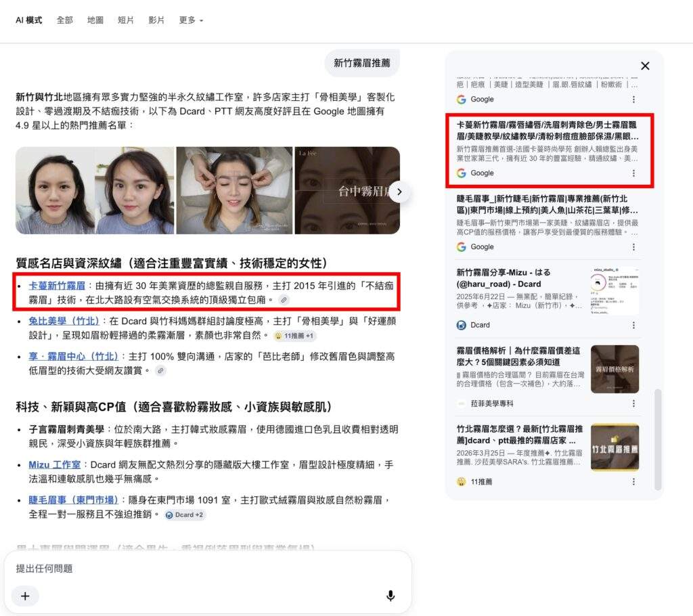693x616 pixels.
Task: Switch to 短片 tab
Action: pyautogui.click(x=125, y=20)
